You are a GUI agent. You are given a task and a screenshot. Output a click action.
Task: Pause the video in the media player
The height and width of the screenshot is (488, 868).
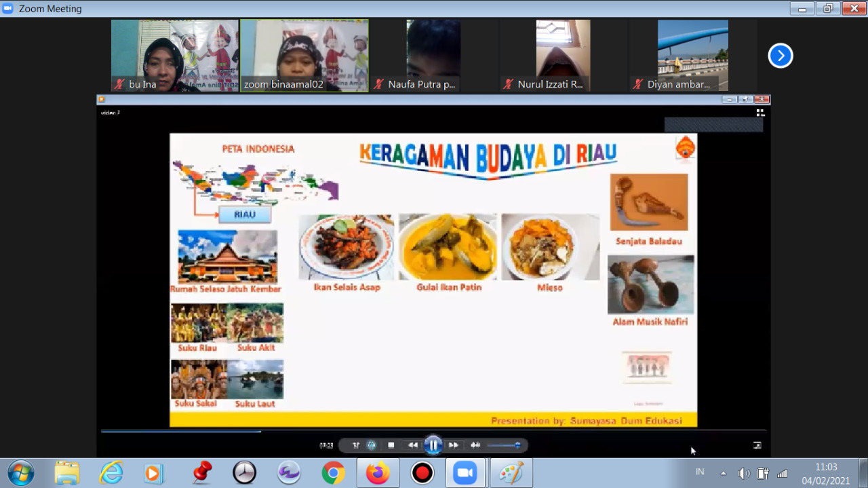433,445
